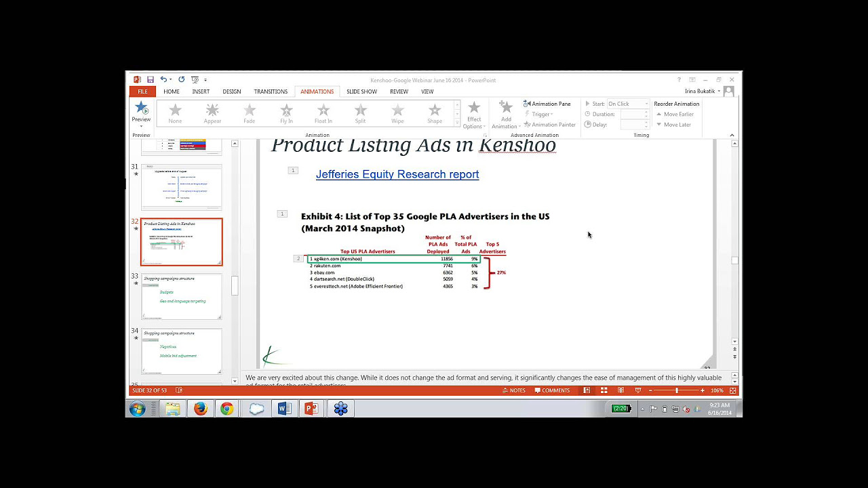The height and width of the screenshot is (488, 868).
Task: Click the zoom out minus button
Action: click(x=650, y=390)
